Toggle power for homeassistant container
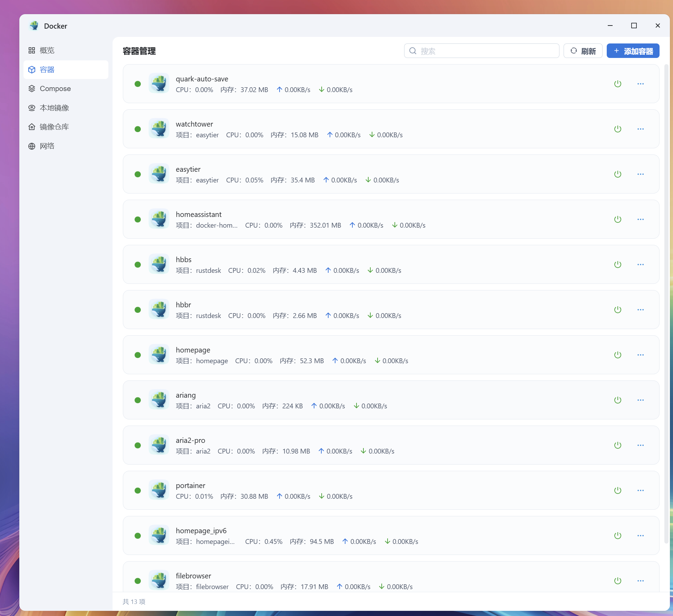Screen dimensions: 673x616 click(x=618, y=219)
